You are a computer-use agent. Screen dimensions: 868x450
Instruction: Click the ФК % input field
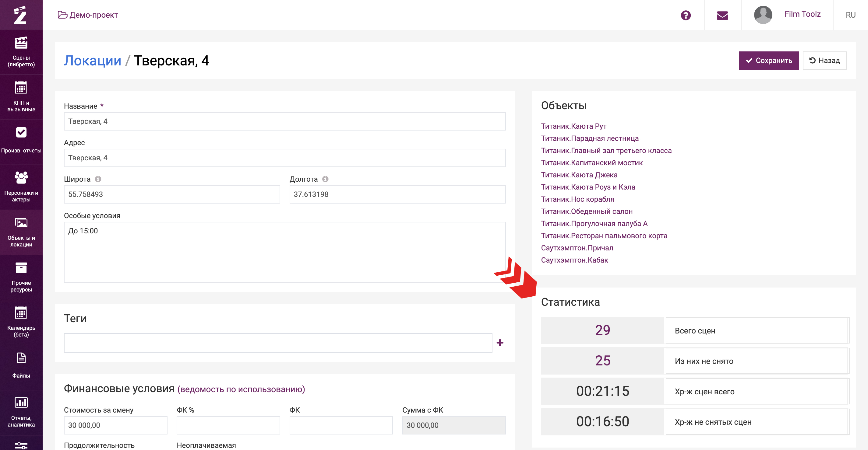pyautogui.click(x=228, y=425)
